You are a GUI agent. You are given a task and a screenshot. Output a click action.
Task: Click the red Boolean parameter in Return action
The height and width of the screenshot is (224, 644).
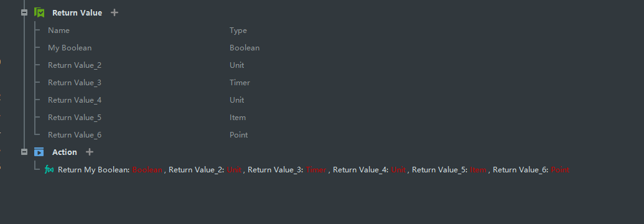147,170
